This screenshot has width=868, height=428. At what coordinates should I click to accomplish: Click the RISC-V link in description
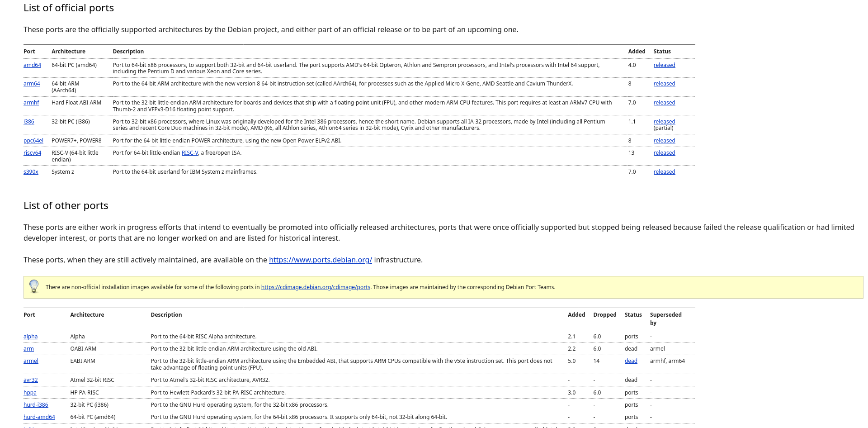click(x=189, y=153)
